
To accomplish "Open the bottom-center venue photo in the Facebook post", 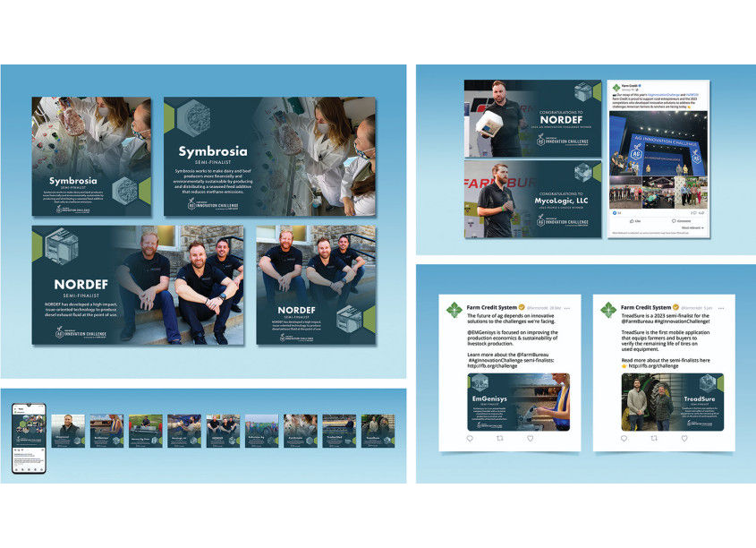I will [x=658, y=193].
